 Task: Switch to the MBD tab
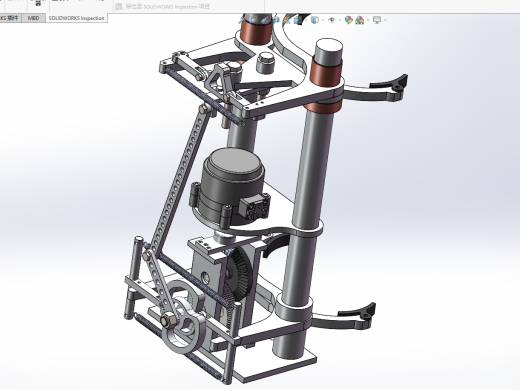33,18
